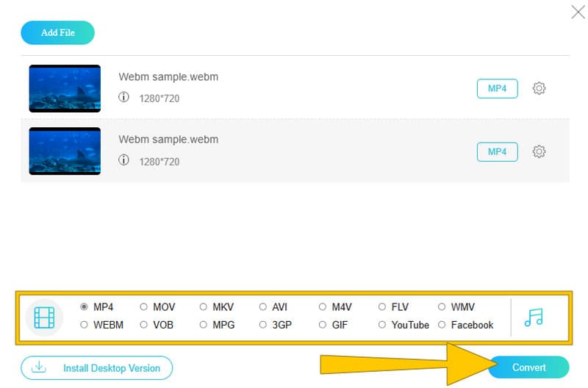
Task: Choose the YouTube preset option
Action: [x=383, y=325]
